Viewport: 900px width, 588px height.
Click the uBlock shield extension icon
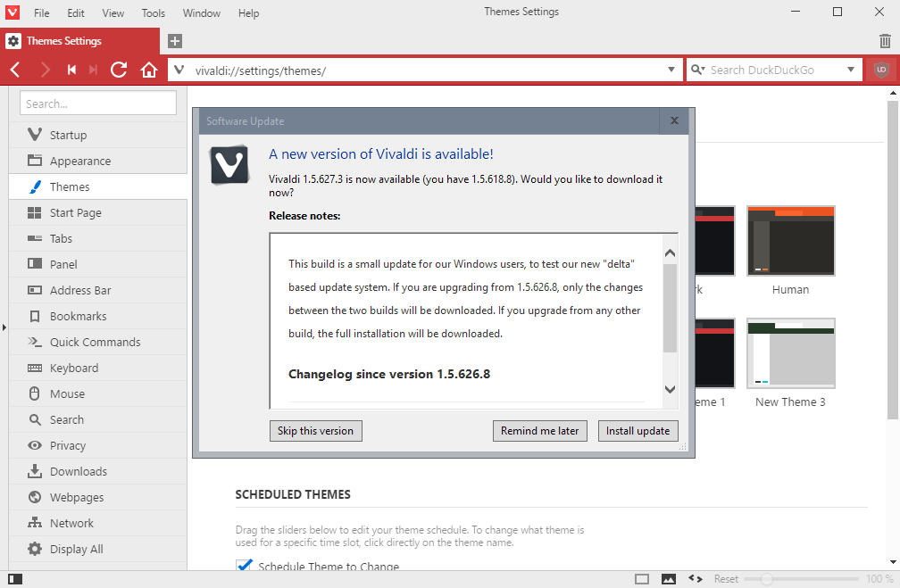(x=881, y=70)
